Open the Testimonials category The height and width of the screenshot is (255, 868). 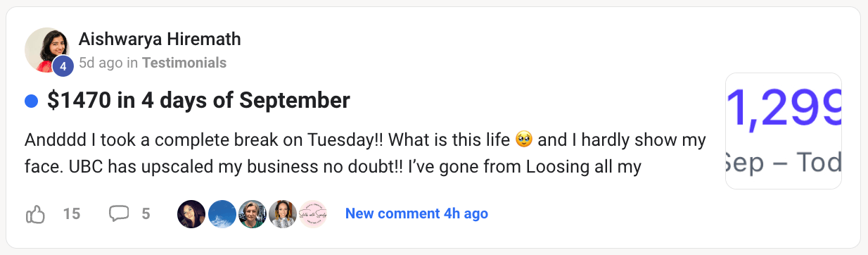184,63
